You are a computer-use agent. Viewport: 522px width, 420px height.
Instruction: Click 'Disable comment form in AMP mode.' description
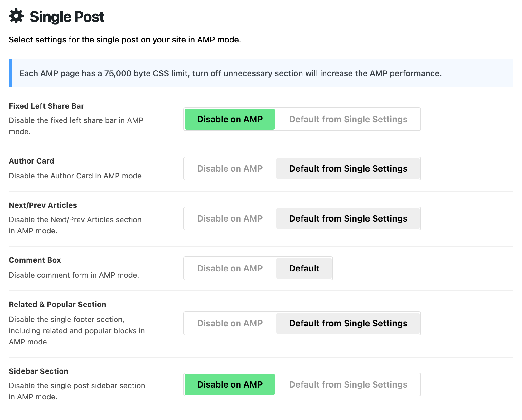[x=74, y=275]
